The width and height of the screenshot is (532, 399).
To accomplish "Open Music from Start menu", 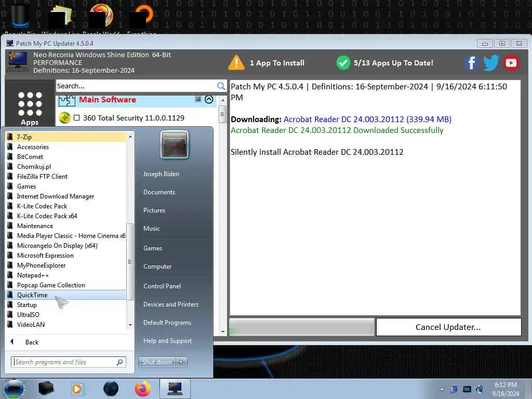I will (x=151, y=229).
